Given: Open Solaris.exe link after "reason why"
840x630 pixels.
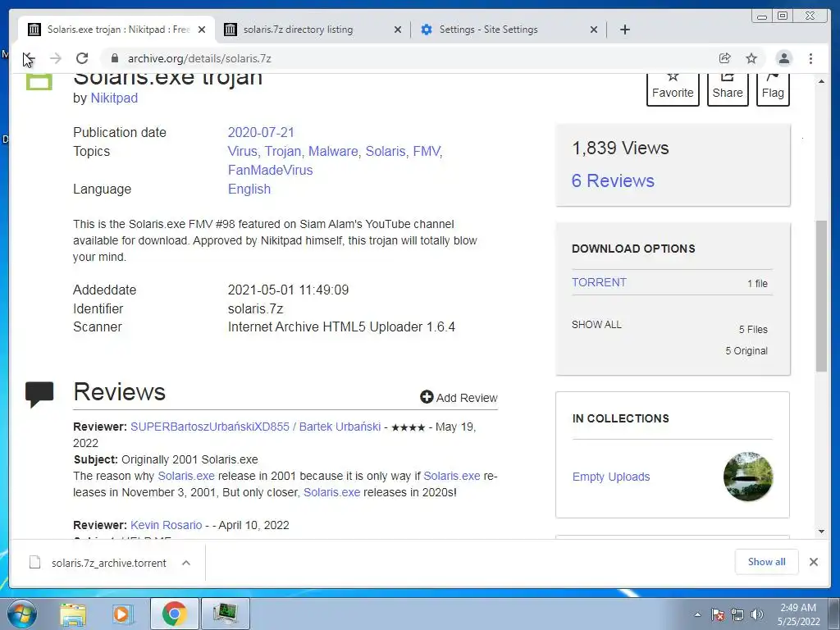Looking at the screenshot, I should point(186,476).
